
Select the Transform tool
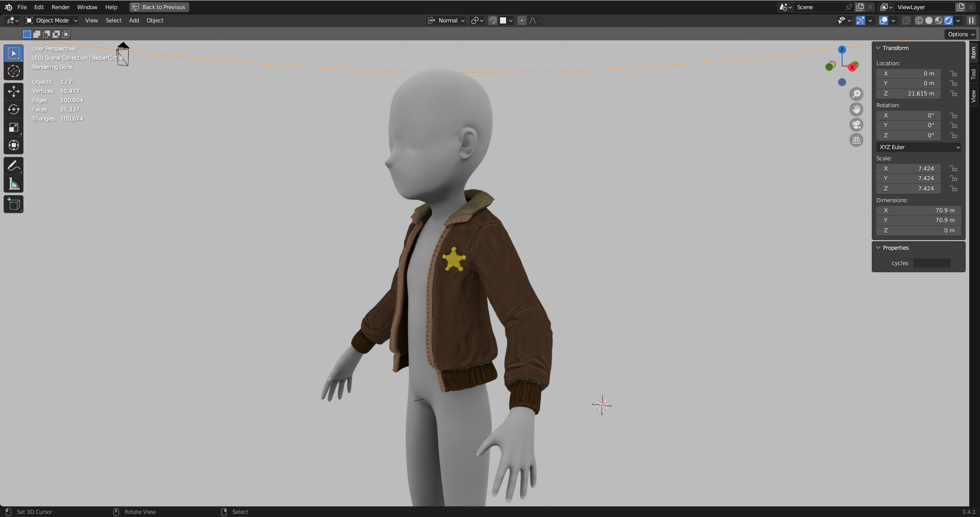[x=14, y=145]
